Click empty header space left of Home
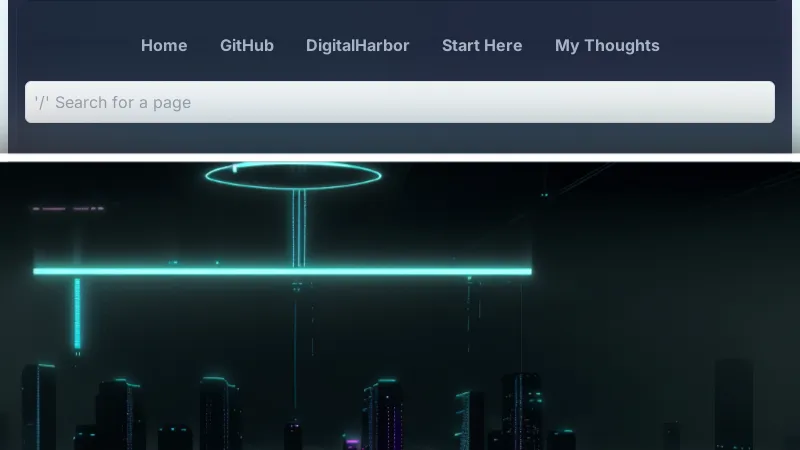 pos(70,45)
